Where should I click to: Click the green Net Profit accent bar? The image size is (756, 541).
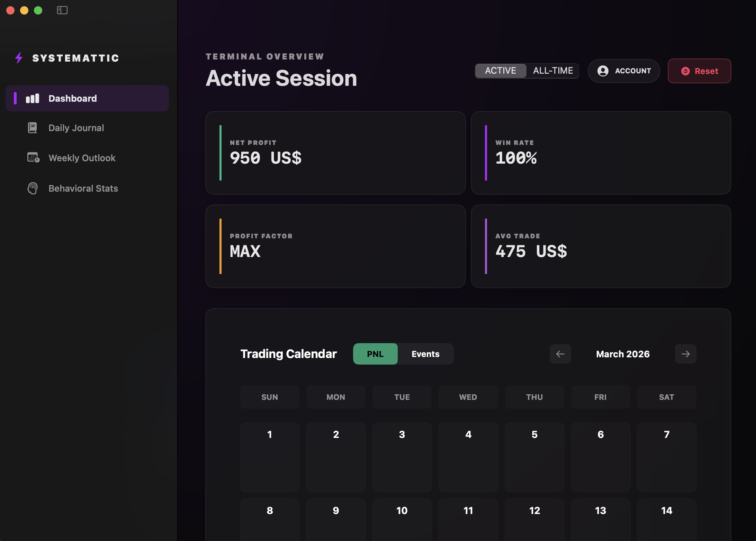click(220, 153)
